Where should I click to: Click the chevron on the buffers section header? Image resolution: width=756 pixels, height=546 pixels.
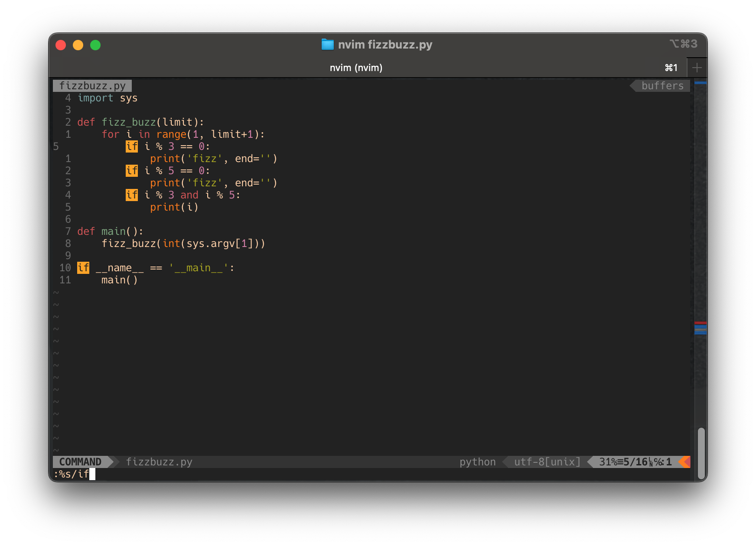[x=633, y=86]
